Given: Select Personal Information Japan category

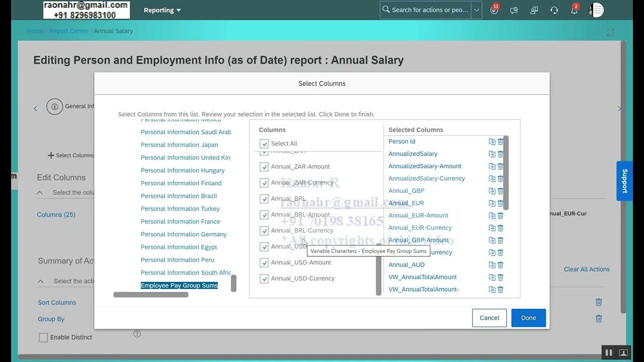Looking at the screenshot, I should coord(180,145).
